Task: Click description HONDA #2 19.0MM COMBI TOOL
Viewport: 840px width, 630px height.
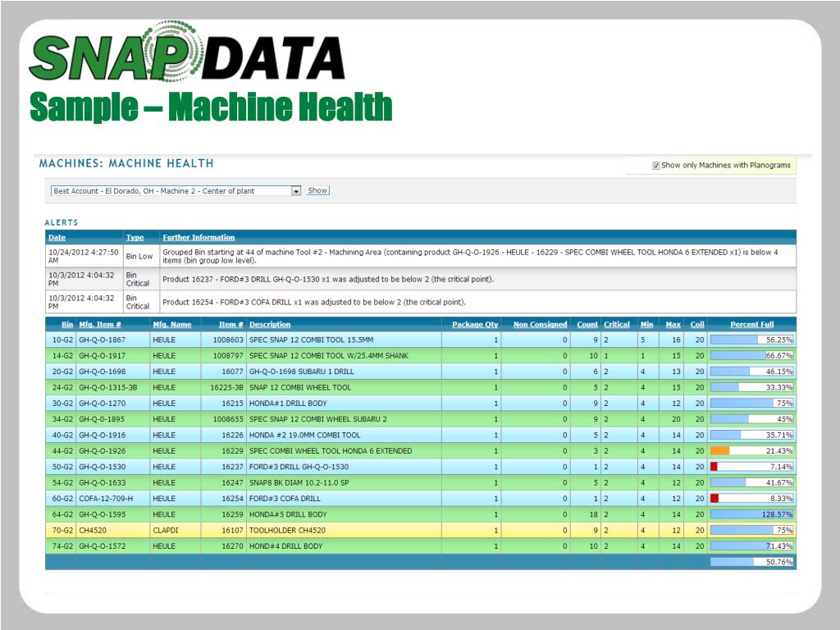Action: [305, 435]
